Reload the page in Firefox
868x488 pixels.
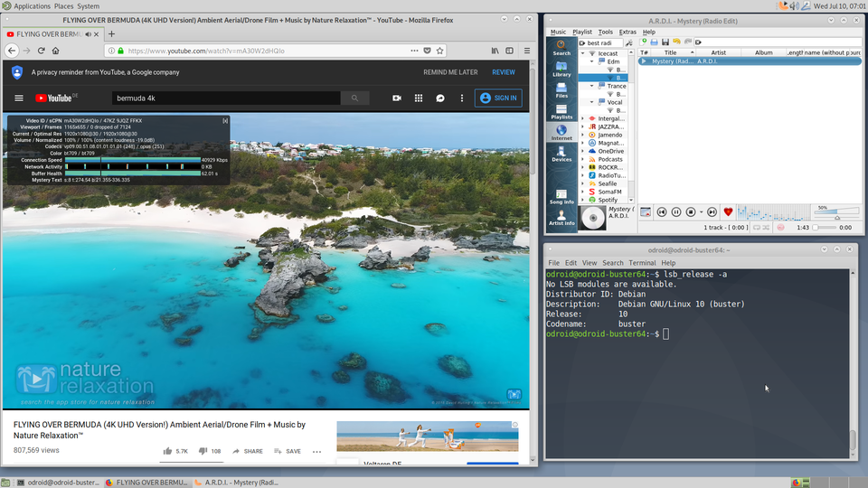click(x=41, y=51)
